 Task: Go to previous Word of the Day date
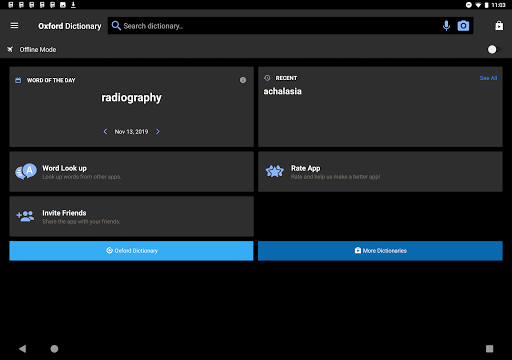pos(105,132)
